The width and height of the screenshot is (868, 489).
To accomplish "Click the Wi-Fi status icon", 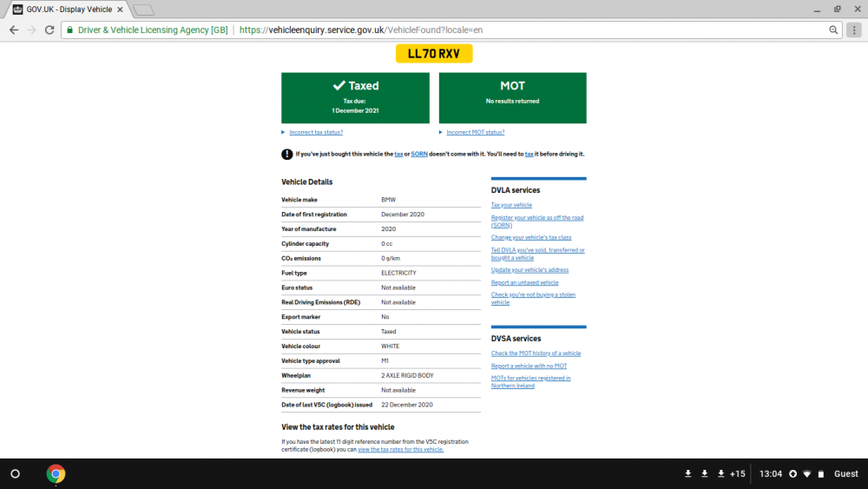I will click(807, 474).
